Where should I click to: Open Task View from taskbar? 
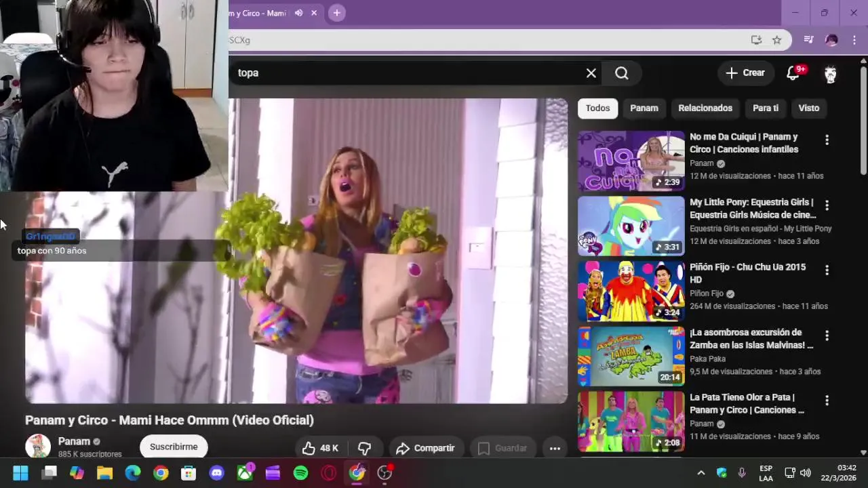(x=49, y=472)
